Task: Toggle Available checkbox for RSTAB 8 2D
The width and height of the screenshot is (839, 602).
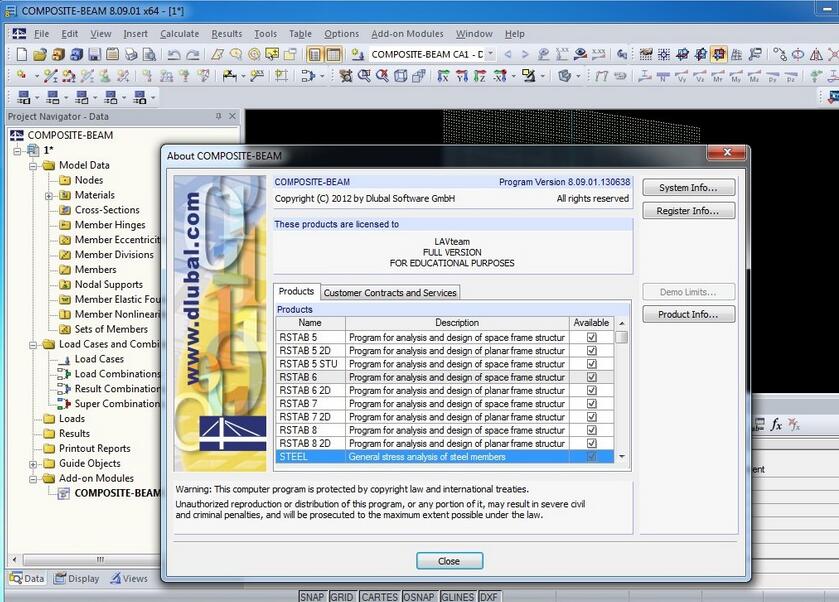Action: [x=591, y=443]
